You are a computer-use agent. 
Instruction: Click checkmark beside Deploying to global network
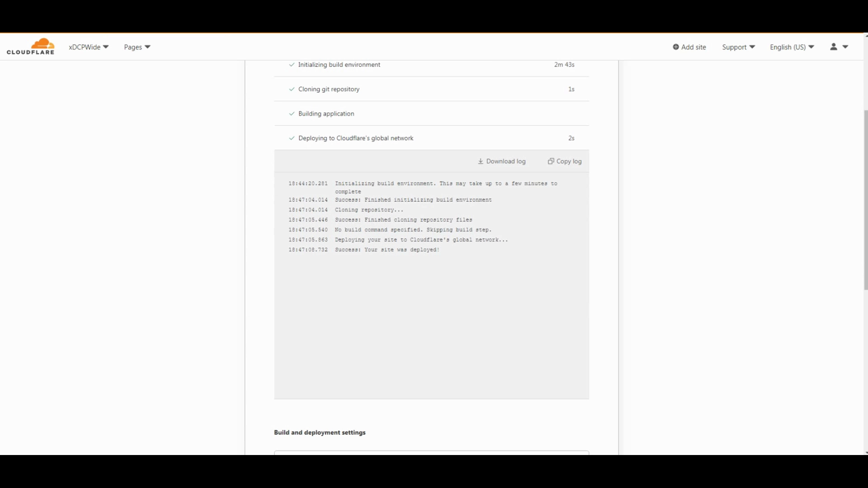pos(292,138)
